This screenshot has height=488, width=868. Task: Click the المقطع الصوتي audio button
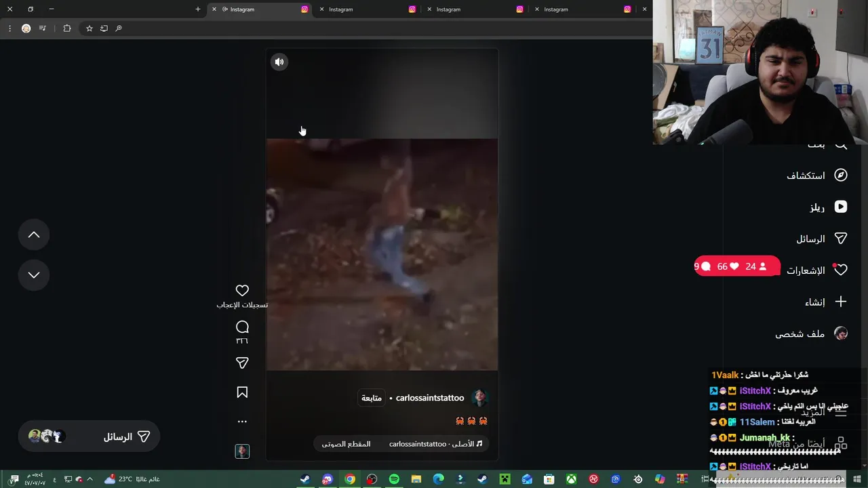pos(346,444)
